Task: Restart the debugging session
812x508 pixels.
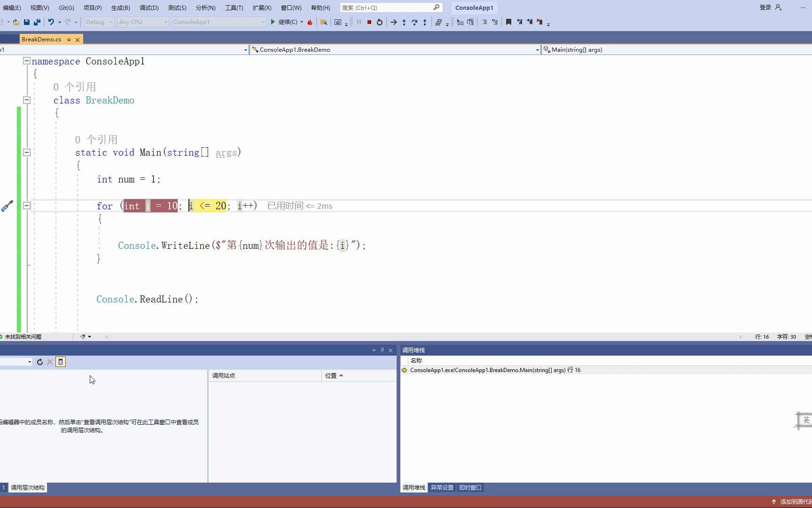Action: pyautogui.click(x=380, y=22)
